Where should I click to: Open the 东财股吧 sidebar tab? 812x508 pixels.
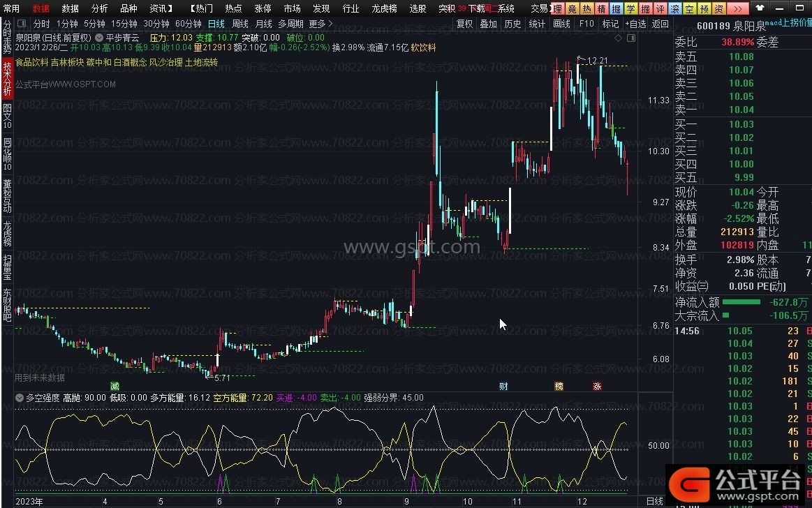point(7,305)
